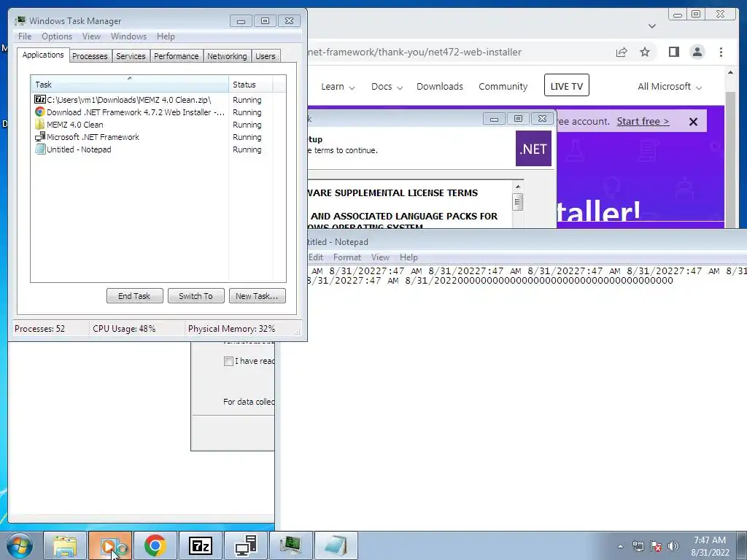The height and width of the screenshot is (560, 747).
Task: Expand the Docs dropdown menu
Action: click(x=387, y=87)
